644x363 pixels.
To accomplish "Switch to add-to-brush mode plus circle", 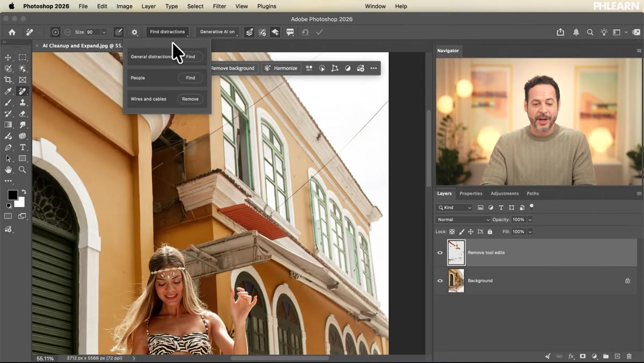I will pos(55,32).
